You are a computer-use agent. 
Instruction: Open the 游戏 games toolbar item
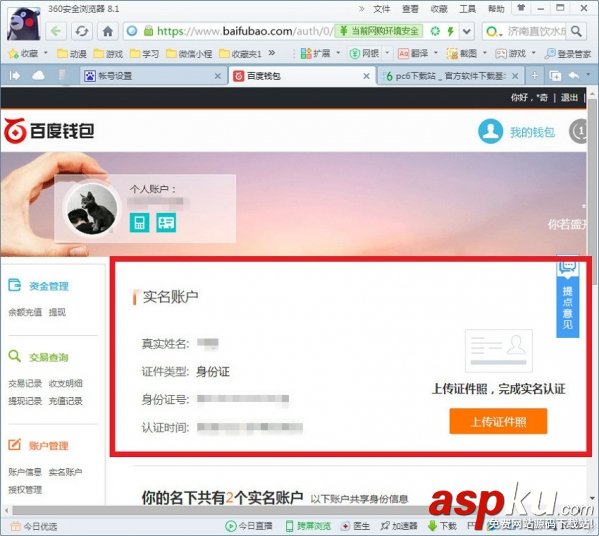[510, 53]
